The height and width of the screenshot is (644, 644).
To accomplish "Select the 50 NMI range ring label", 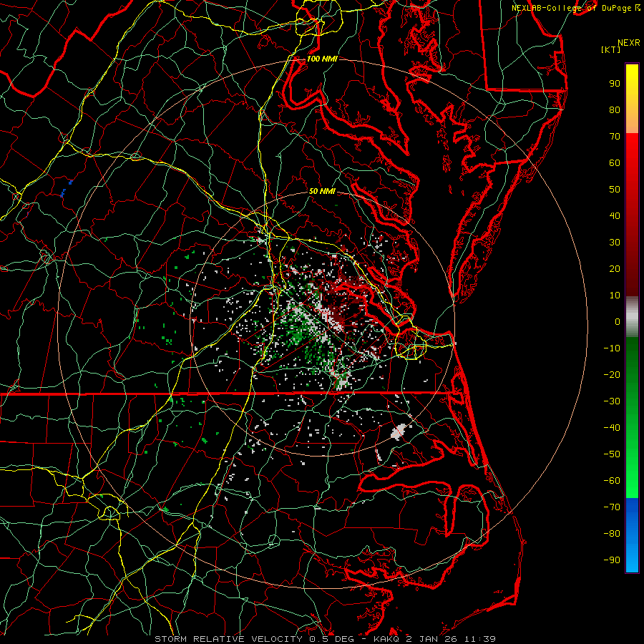I will [322, 191].
